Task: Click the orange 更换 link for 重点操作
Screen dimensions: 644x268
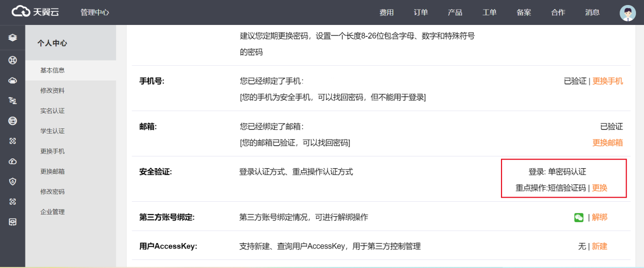Action: 600,188
